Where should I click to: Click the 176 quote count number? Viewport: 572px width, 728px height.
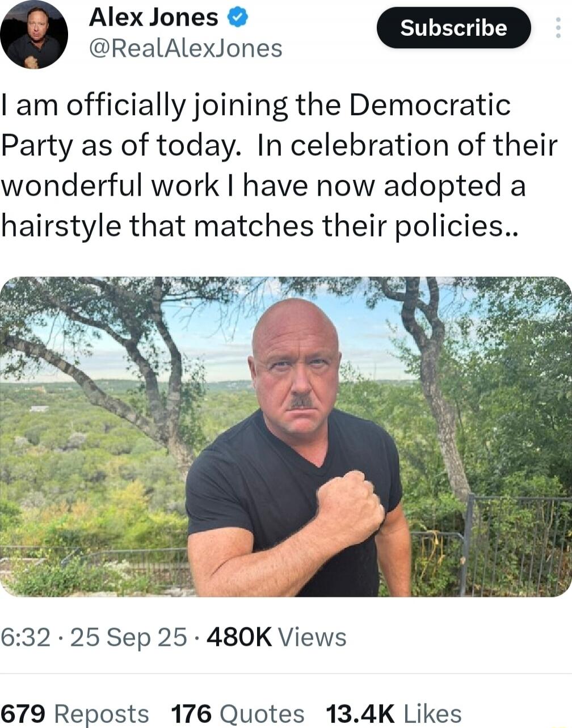click(191, 713)
